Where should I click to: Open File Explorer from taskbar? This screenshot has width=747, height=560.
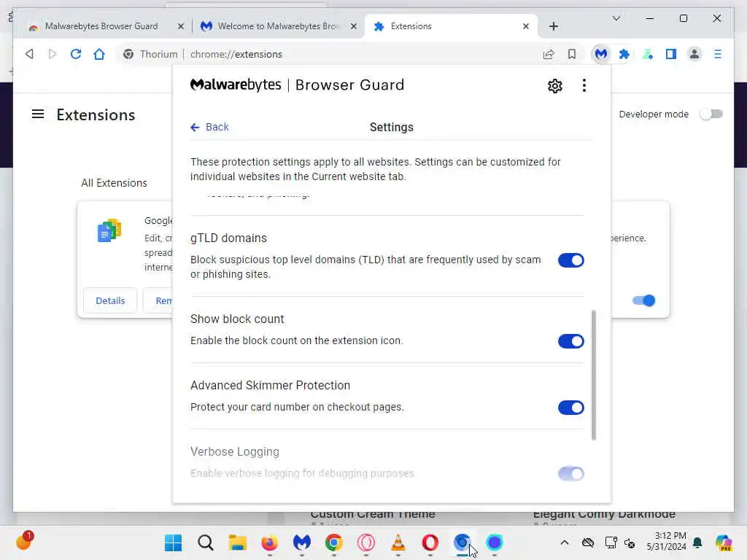pyautogui.click(x=237, y=542)
